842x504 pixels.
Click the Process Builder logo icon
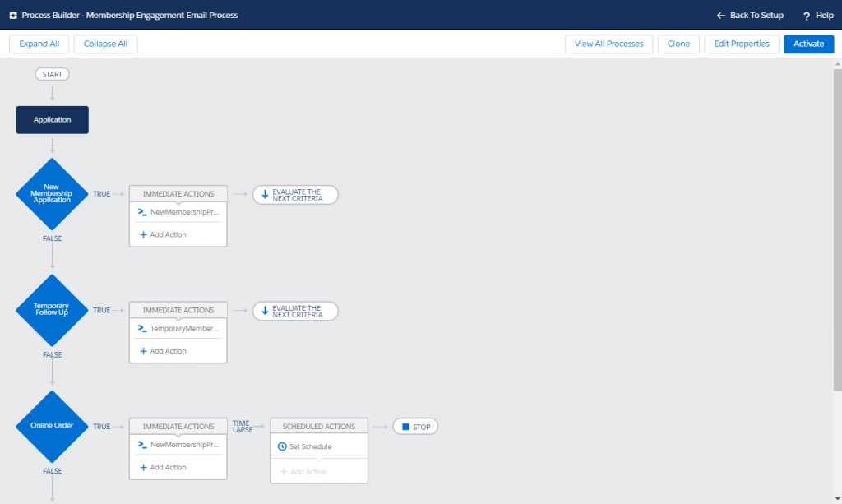coord(13,15)
